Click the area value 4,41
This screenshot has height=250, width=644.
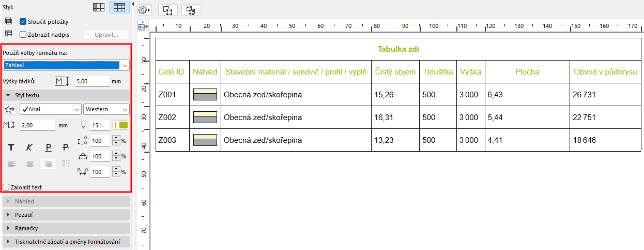click(495, 140)
